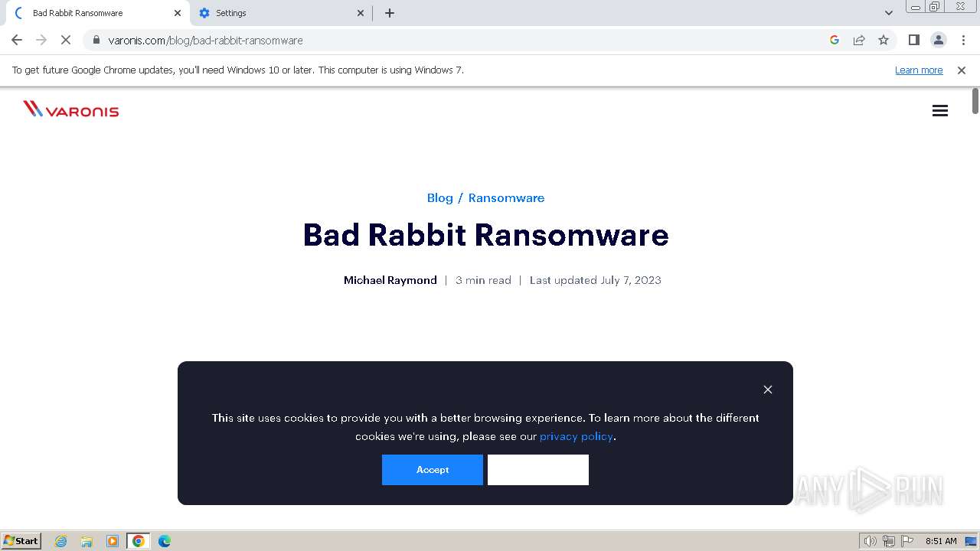Click the 3 min read text

[x=483, y=280]
